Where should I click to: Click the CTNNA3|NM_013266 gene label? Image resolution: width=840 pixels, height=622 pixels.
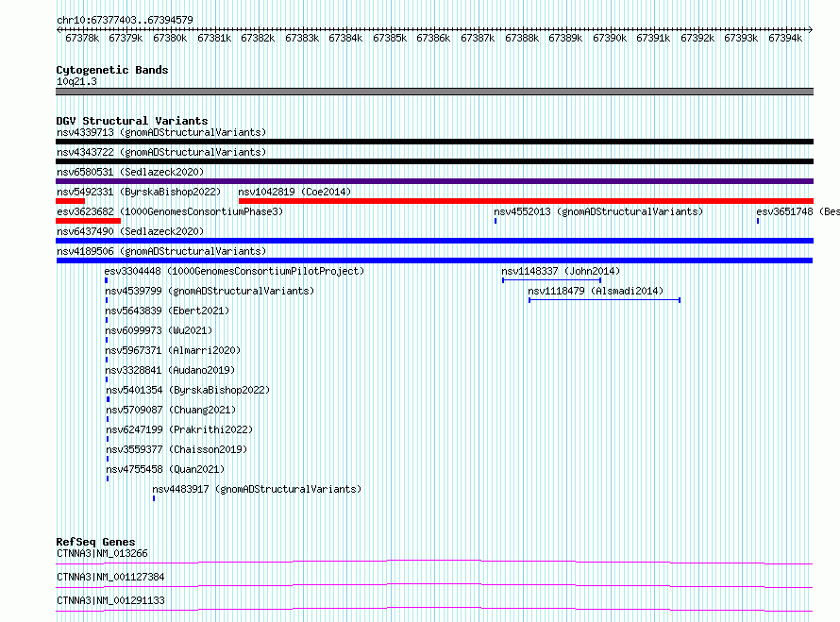coord(102,553)
